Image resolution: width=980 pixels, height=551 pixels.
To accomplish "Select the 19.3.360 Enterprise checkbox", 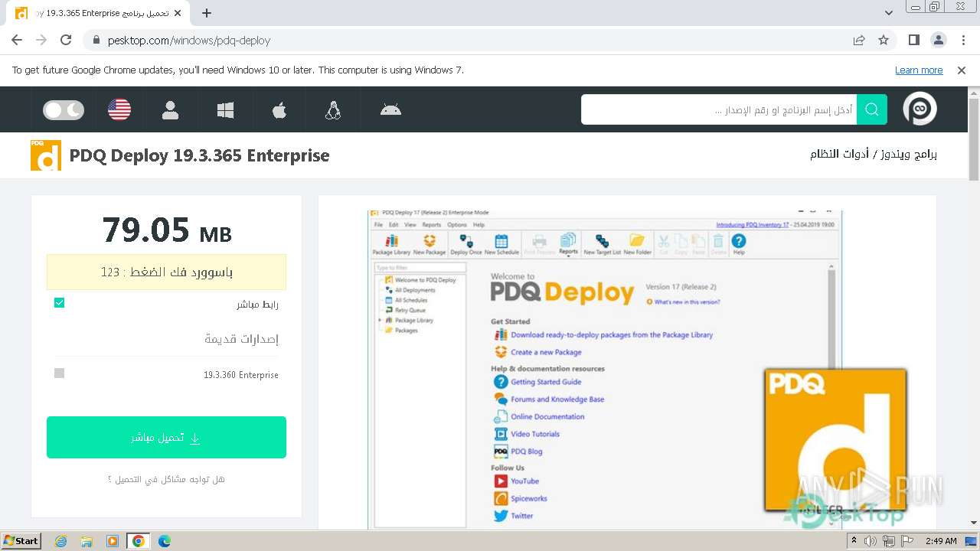I will (60, 373).
